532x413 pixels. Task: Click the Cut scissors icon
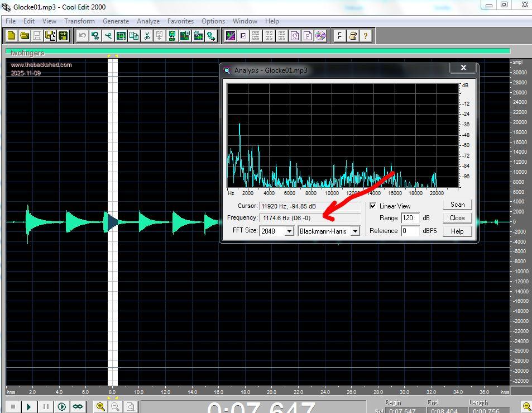click(147, 36)
